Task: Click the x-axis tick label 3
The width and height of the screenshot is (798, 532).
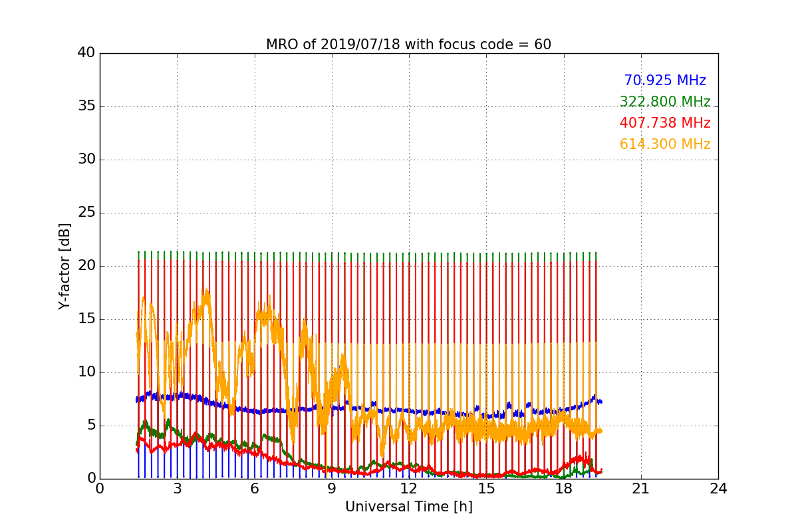Action: (177, 488)
